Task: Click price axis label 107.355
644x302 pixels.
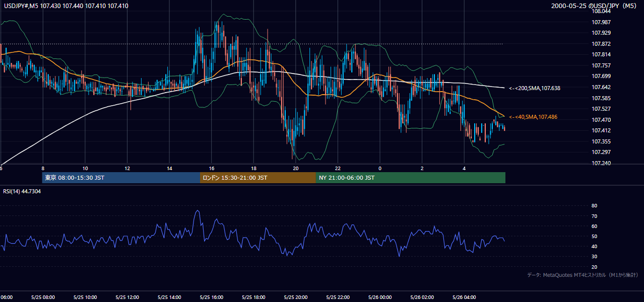Action: pos(601,141)
